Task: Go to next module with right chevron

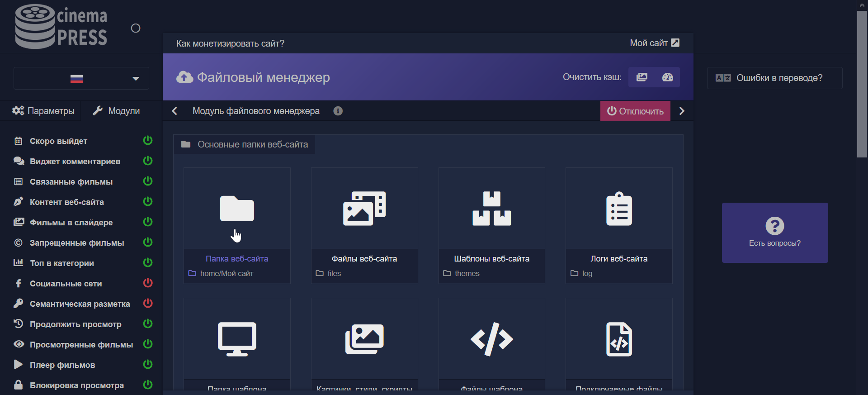Action: coord(682,111)
